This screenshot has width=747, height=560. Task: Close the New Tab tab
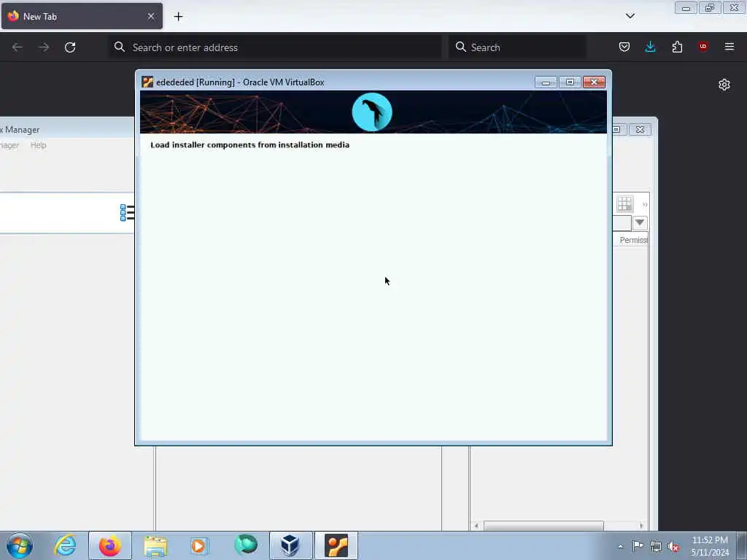[151, 16]
